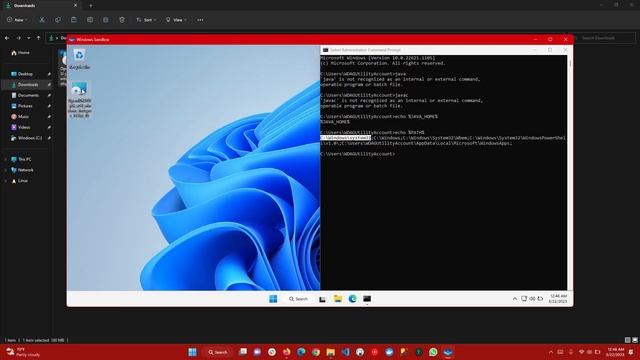
Task: Open Sandbox Start menu
Action: pos(273,299)
